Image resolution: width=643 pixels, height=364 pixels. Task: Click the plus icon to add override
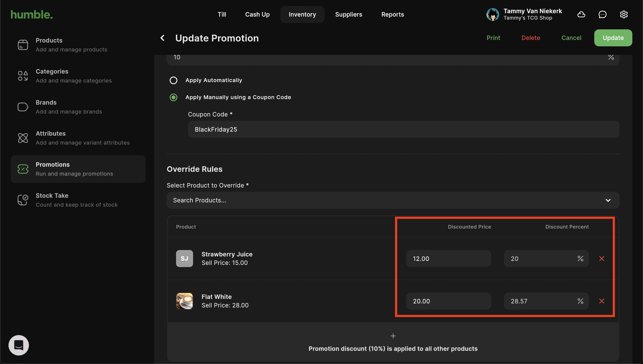393,336
